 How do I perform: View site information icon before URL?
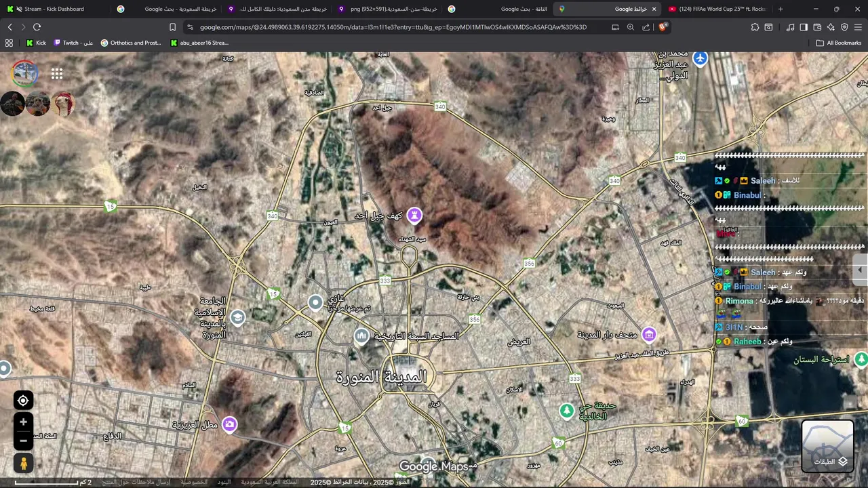coord(191,27)
